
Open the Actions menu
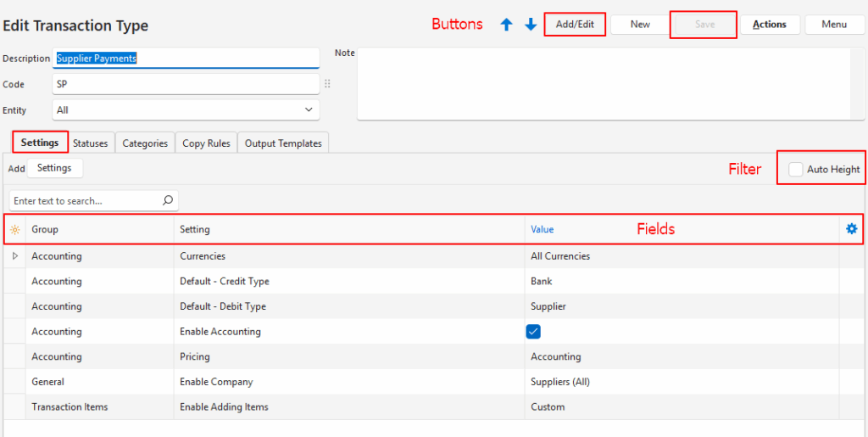coord(769,25)
